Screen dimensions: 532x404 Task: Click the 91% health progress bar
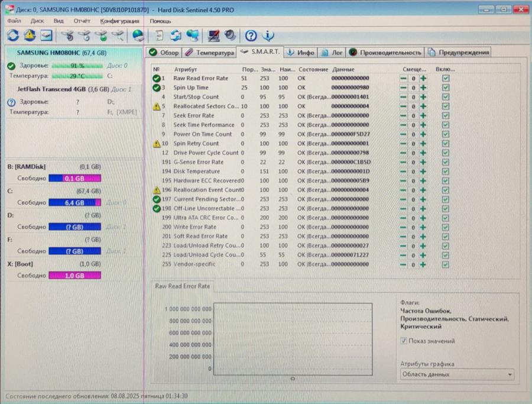point(76,66)
